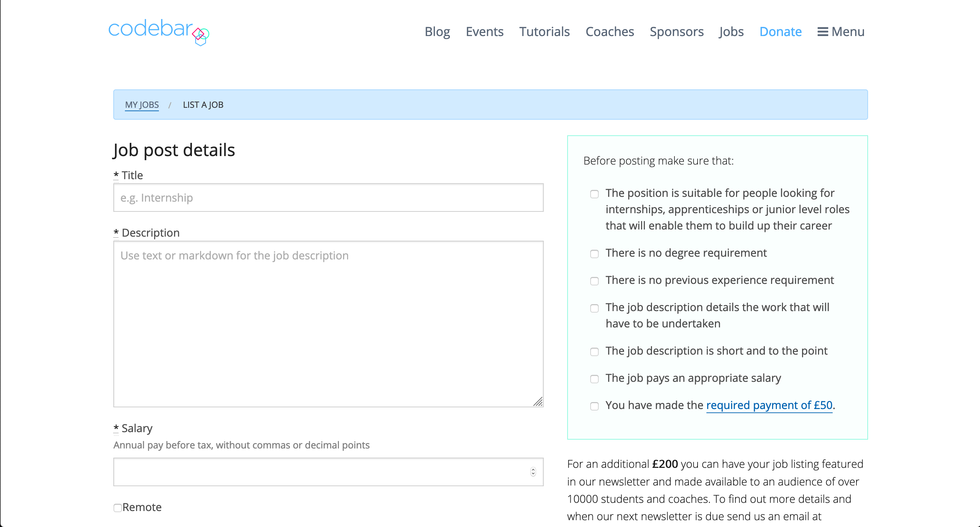
Task: Go back to MY JOBS breadcrumb
Action: coord(142,105)
